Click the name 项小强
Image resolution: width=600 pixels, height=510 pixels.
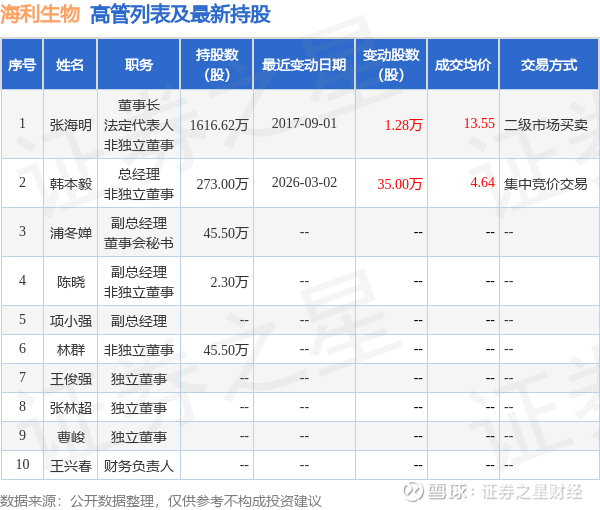(x=70, y=320)
